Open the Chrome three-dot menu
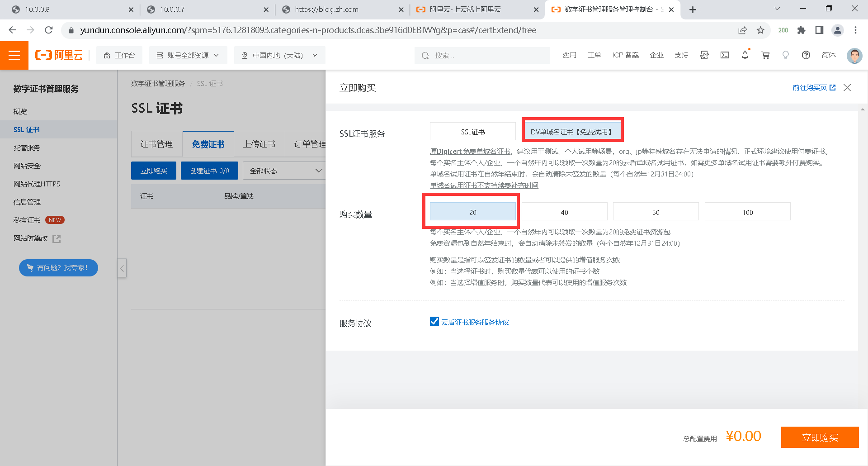Screen dimensions: 868x466 (x=855, y=30)
